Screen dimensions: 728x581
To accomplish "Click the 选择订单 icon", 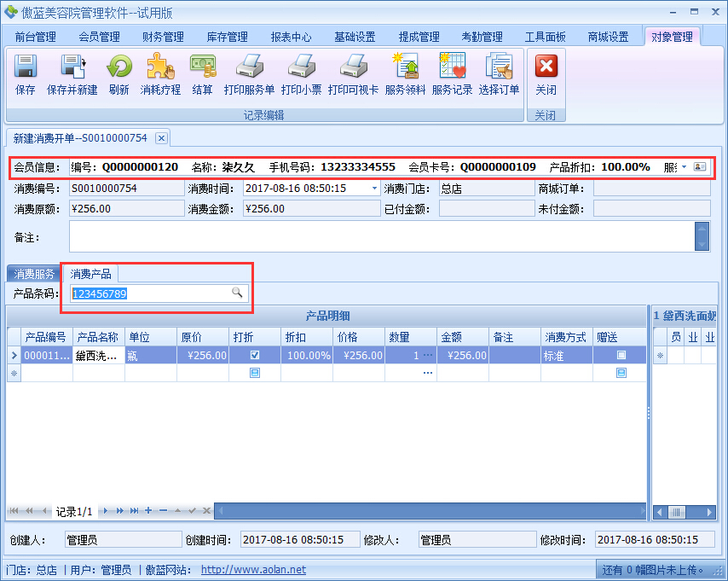I will pos(499,68).
